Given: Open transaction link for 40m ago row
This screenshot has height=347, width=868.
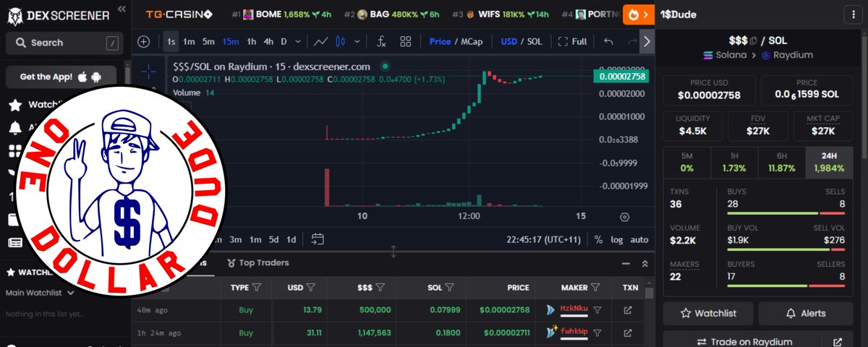Looking at the screenshot, I should coord(627,310).
